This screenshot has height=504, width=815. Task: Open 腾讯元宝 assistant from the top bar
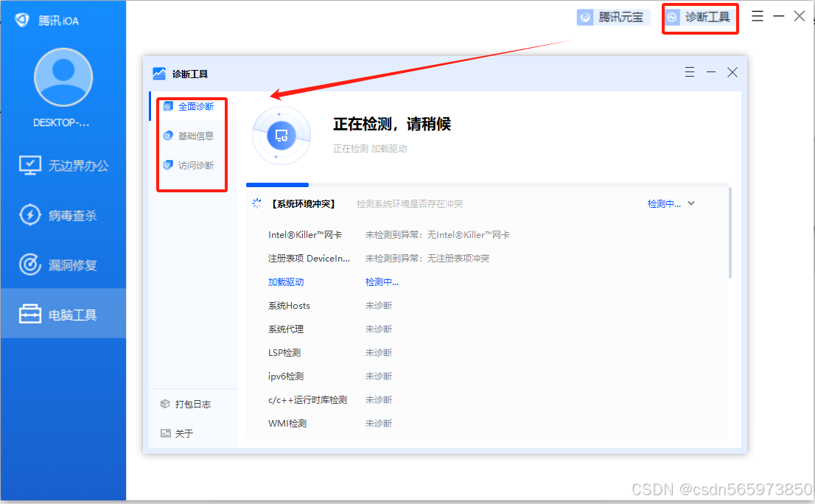click(613, 16)
